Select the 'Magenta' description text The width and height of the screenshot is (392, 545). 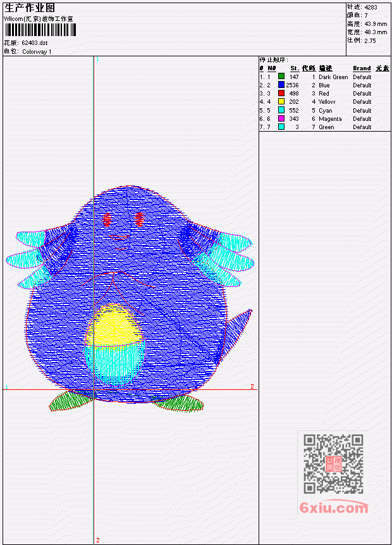point(330,119)
